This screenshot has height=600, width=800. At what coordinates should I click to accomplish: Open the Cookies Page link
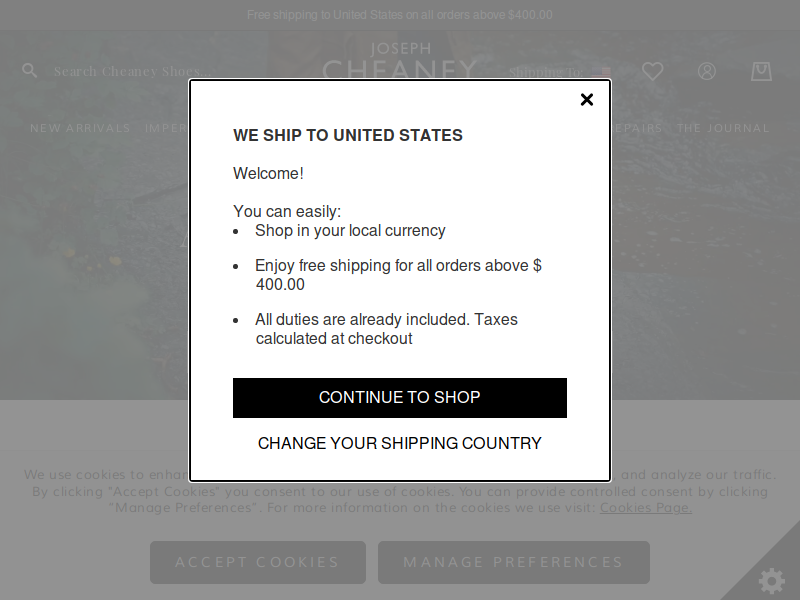[646, 508]
